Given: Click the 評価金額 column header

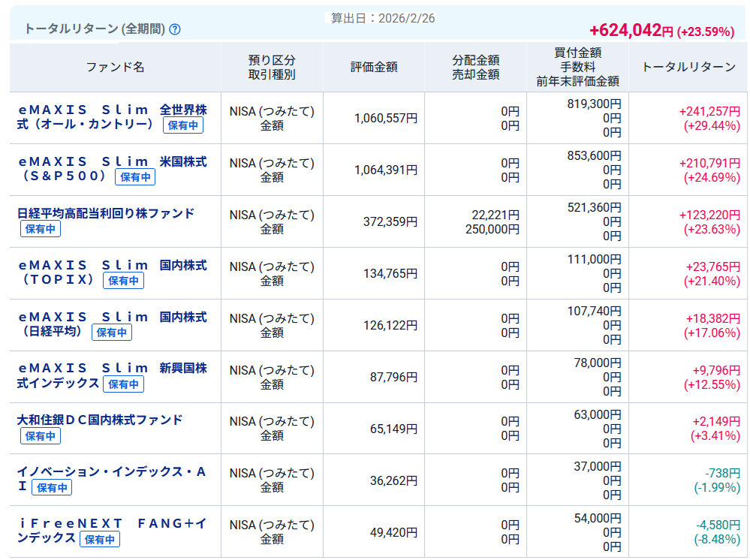Looking at the screenshot, I should tap(374, 67).
